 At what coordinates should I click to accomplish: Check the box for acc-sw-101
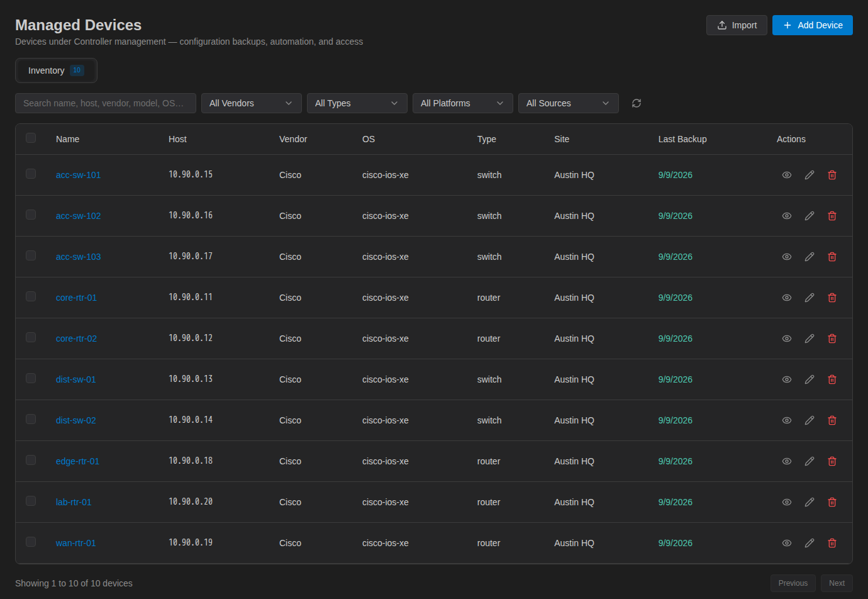31,174
